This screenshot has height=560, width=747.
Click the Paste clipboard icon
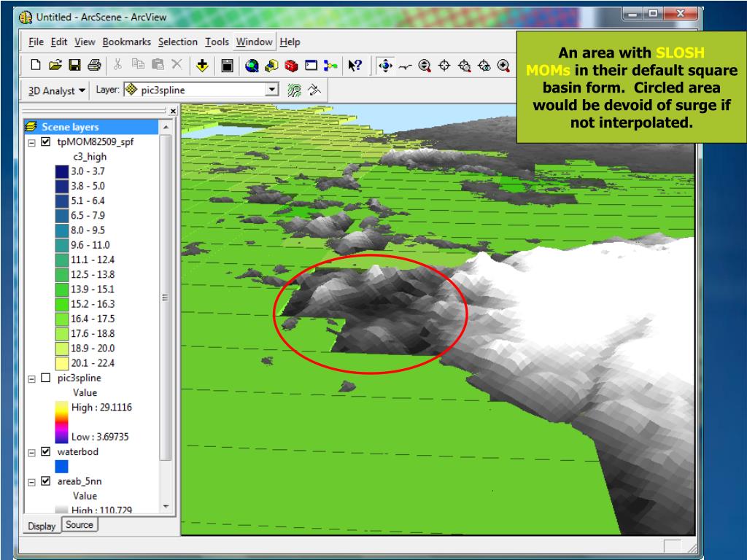point(158,64)
